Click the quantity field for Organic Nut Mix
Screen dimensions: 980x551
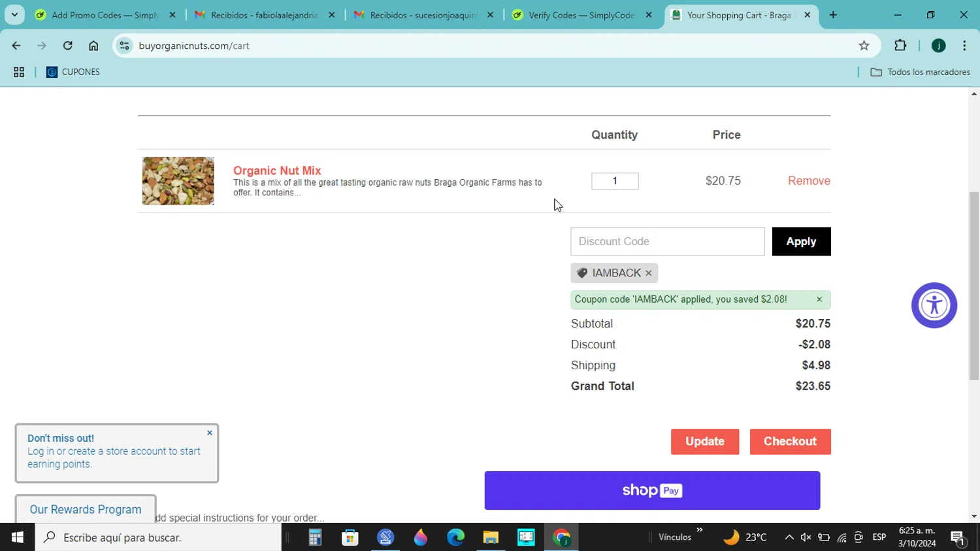tap(615, 181)
